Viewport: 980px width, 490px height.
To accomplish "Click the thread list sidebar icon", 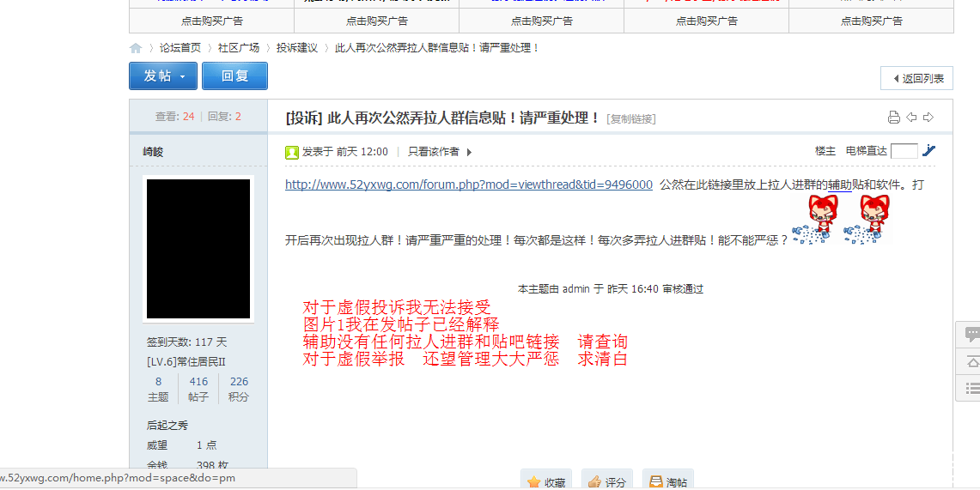I will click(x=972, y=389).
